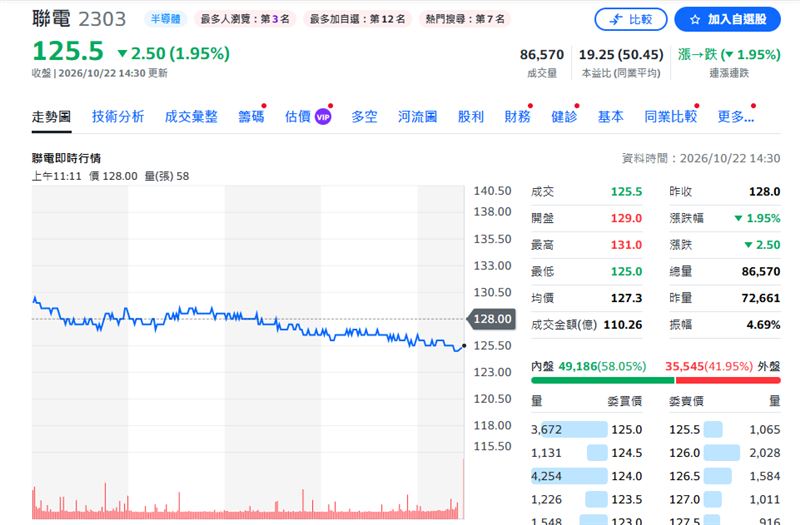Click the 漲→跌 streak indicator
Screen dimensions: 800x525
point(729,55)
